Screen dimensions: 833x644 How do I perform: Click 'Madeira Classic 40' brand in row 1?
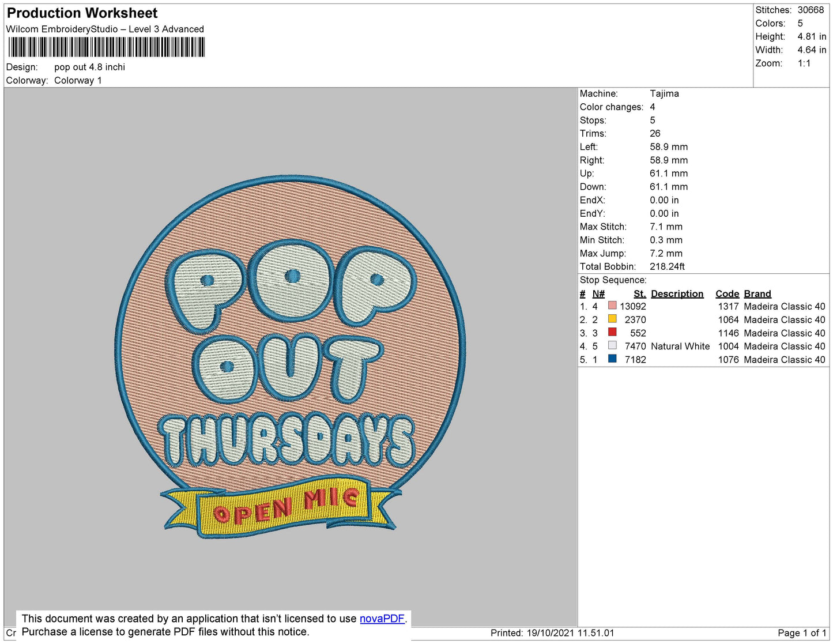[785, 306]
